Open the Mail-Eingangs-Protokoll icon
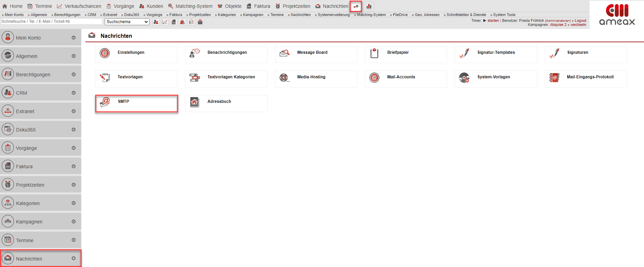The width and height of the screenshot is (644, 267). [554, 78]
